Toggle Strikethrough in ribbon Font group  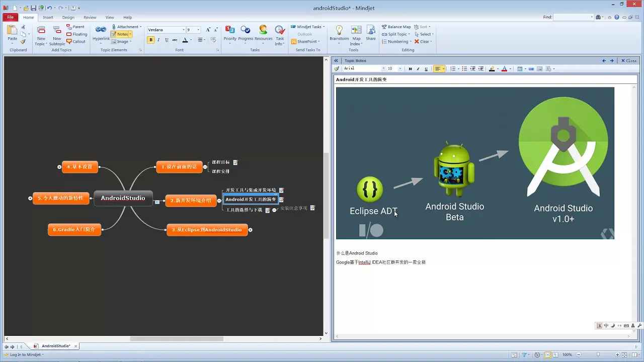175,40
